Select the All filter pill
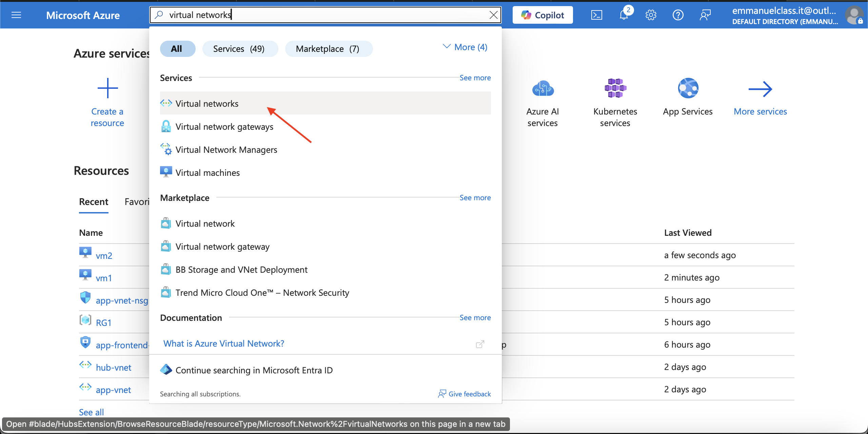 coord(177,49)
